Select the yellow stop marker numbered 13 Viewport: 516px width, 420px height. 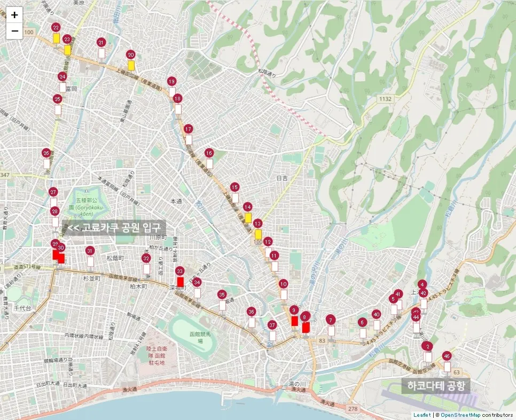pos(258,234)
